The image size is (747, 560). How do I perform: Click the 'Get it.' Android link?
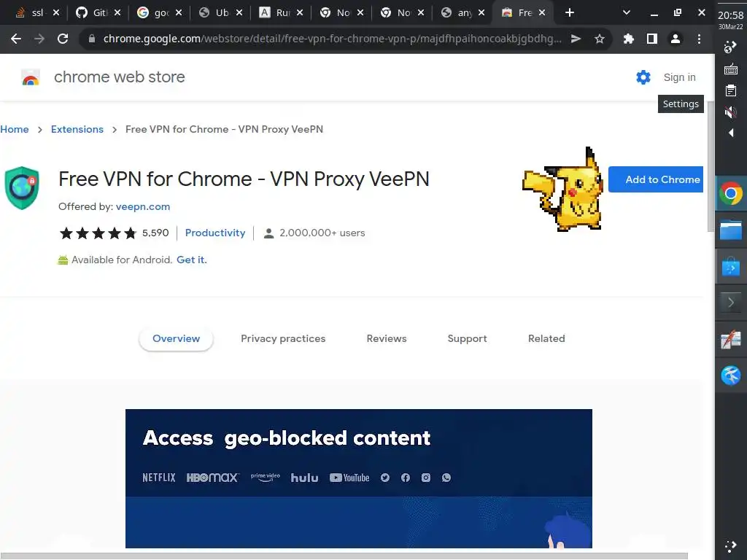192,260
